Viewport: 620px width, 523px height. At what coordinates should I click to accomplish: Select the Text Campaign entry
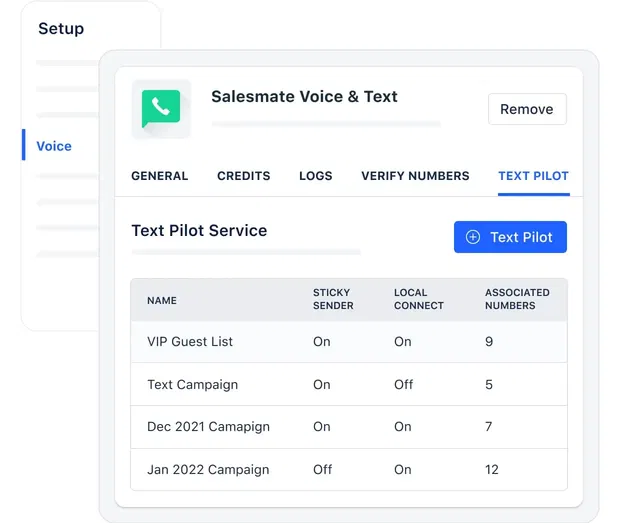point(192,384)
